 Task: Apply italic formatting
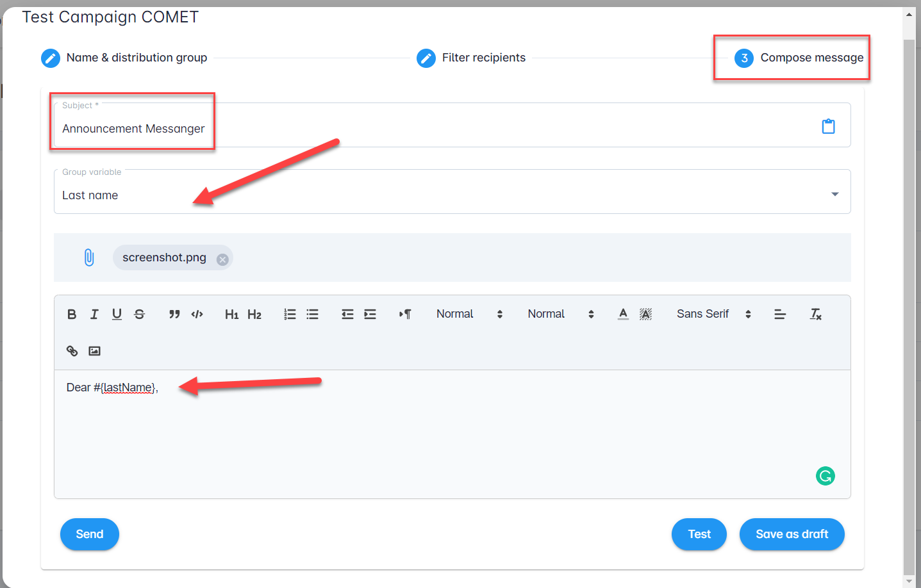pos(94,314)
